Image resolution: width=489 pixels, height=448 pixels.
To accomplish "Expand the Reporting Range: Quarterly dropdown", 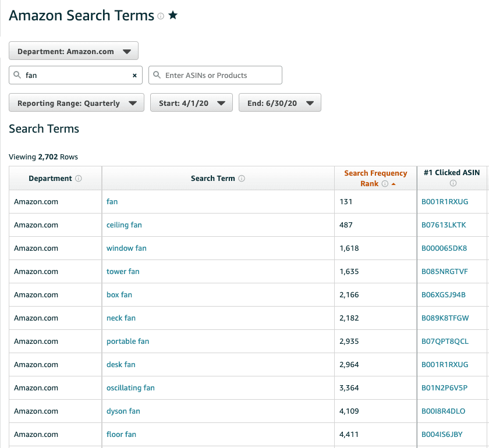I will click(x=76, y=103).
